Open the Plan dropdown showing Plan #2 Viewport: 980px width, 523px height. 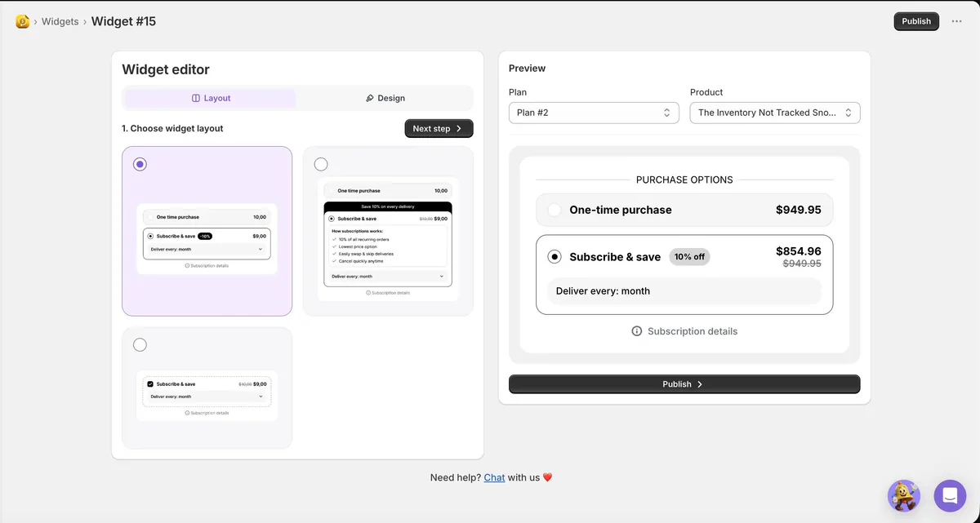click(x=594, y=113)
